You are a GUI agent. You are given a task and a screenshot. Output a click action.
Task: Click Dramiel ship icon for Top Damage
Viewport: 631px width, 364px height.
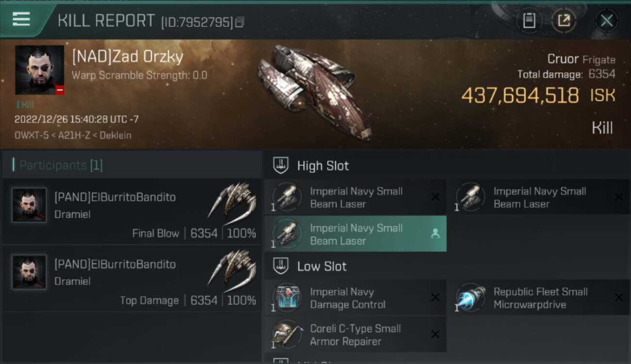232,268
